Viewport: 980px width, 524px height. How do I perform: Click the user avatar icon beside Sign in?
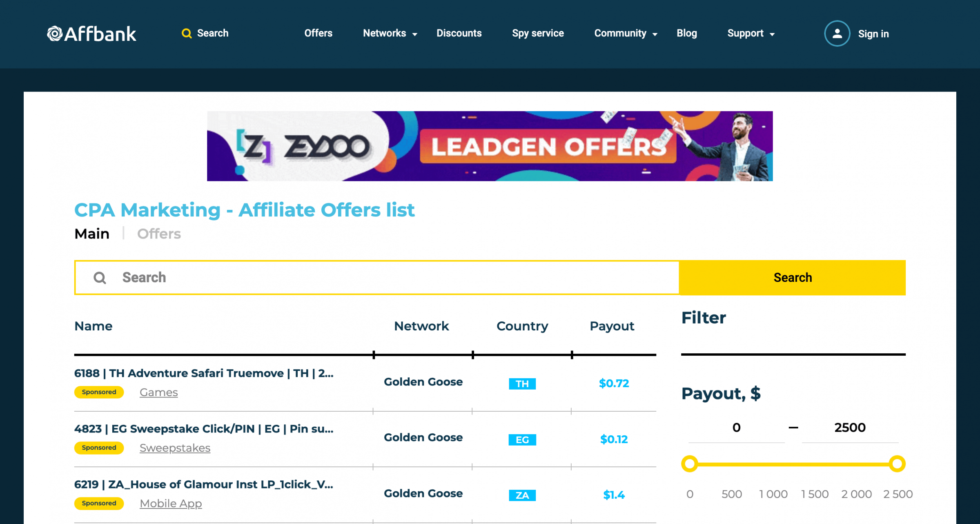click(837, 33)
